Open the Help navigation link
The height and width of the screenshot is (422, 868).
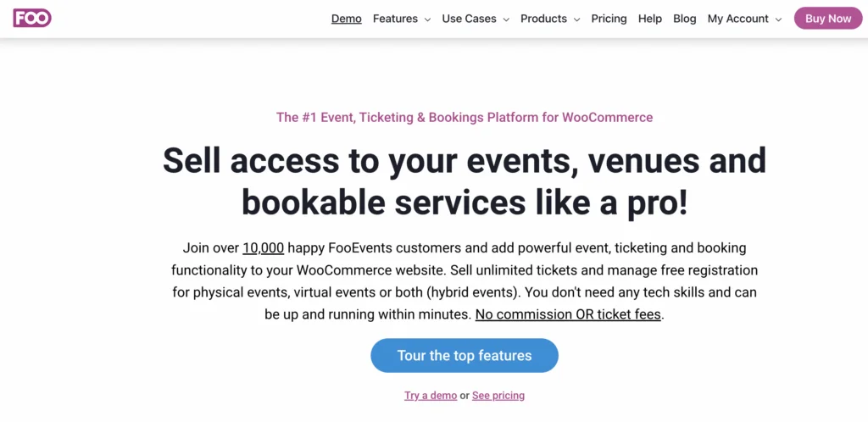point(650,19)
